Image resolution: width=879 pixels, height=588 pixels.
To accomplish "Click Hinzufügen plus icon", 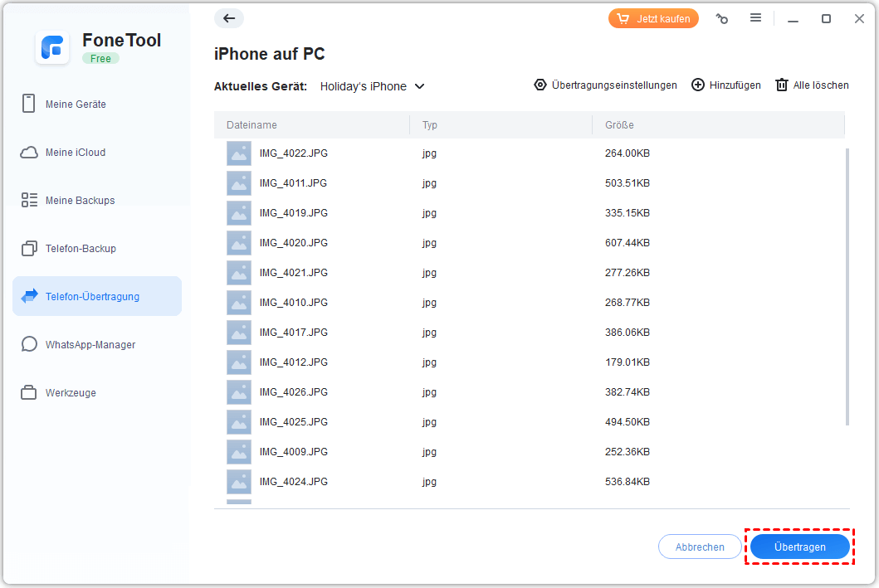I will [698, 85].
